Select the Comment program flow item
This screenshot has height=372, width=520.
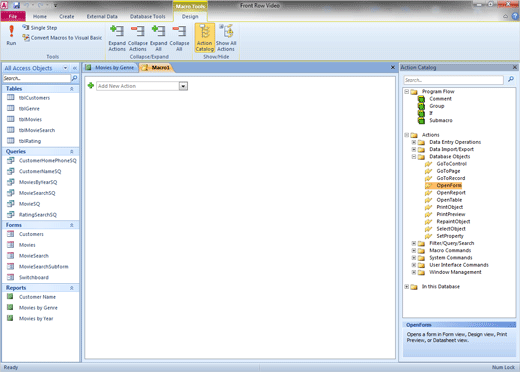[440, 99]
